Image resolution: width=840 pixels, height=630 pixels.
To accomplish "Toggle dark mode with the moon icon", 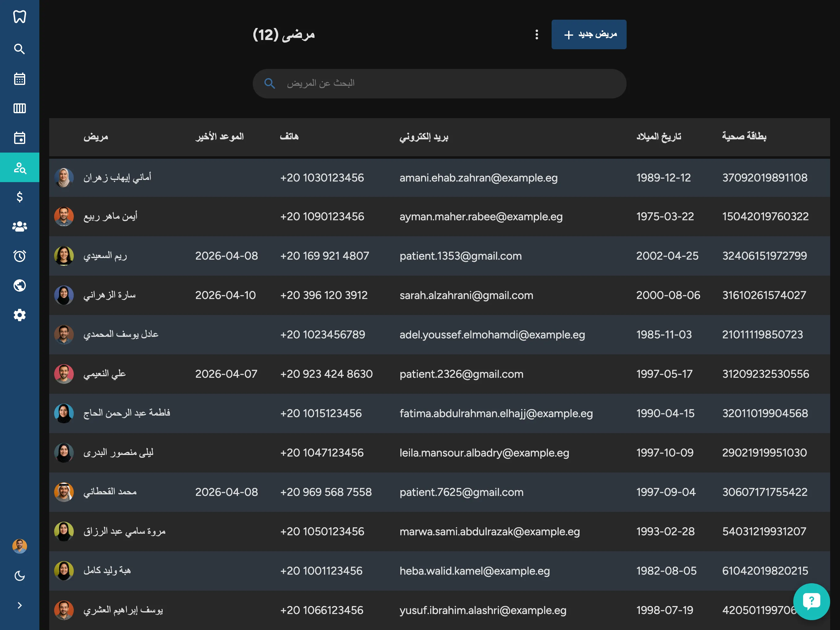I will [x=19, y=576].
